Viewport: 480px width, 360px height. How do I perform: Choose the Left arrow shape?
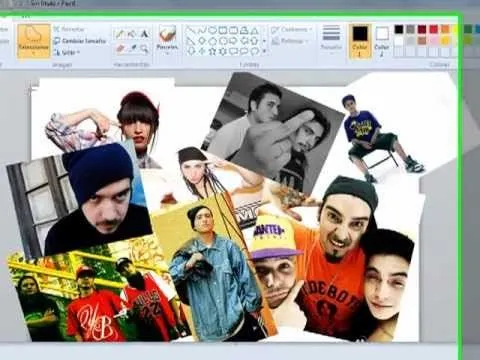[x=244, y=41]
